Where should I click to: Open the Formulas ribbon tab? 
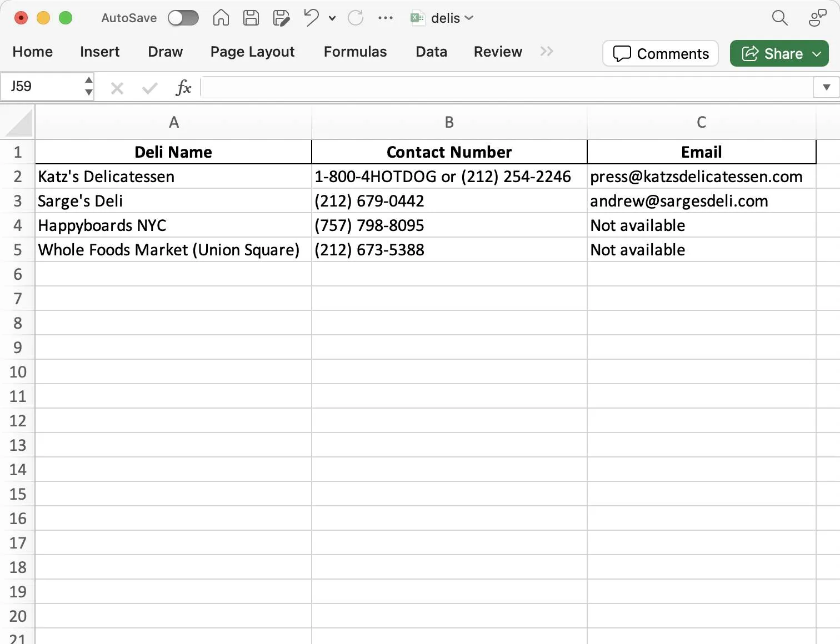point(355,52)
